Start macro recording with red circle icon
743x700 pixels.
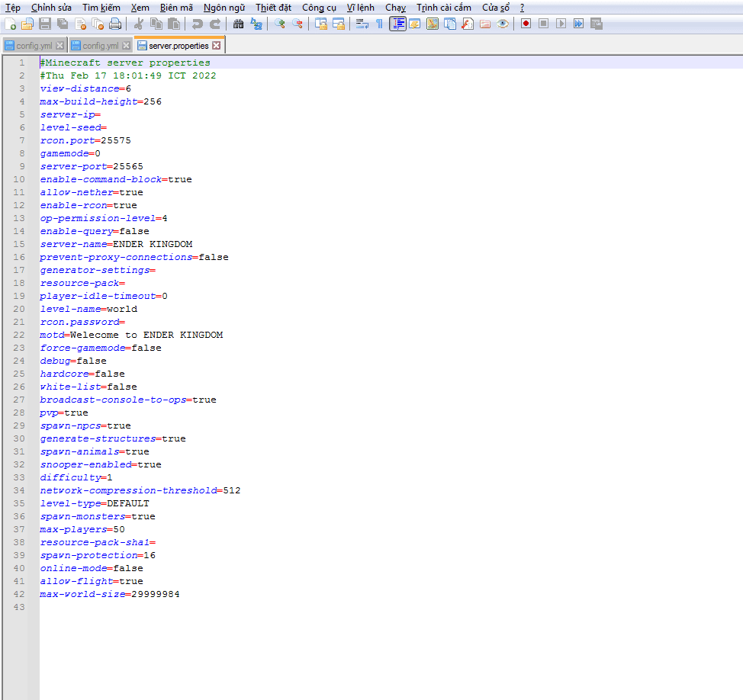tap(526, 24)
